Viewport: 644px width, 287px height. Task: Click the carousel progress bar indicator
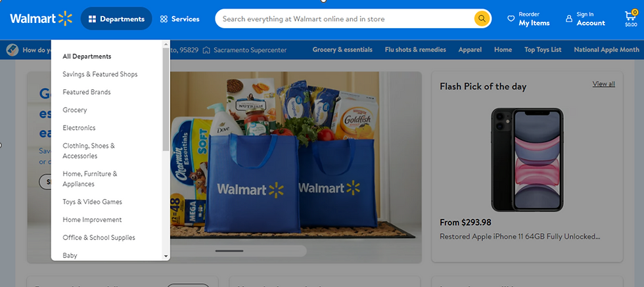229,250
